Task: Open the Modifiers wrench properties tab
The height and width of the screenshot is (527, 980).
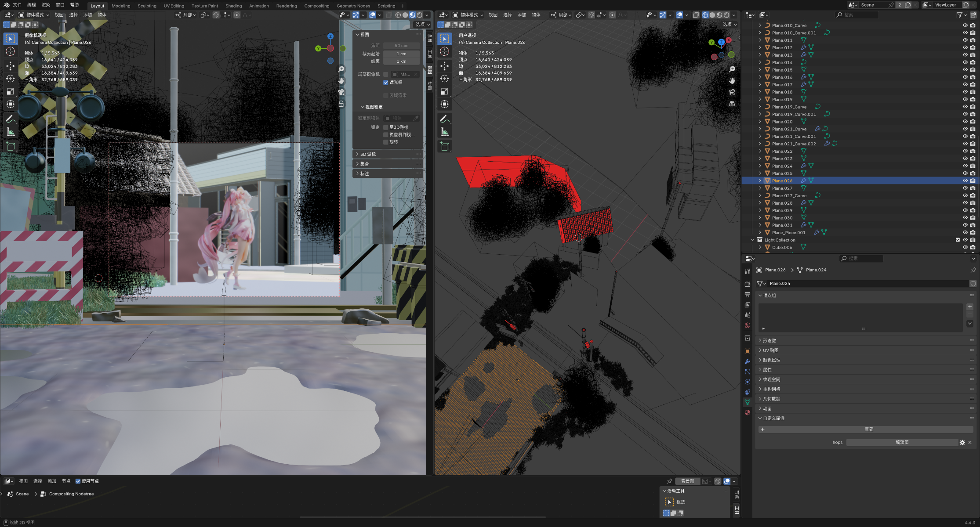Action: coord(748,361)
